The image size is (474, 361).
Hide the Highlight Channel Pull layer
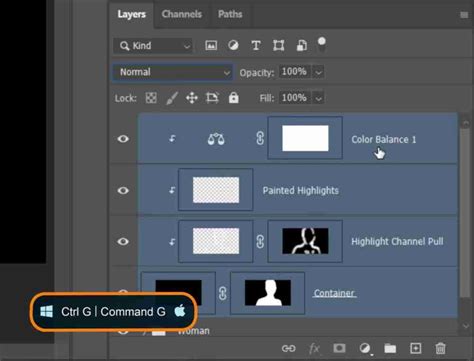pyautogui.click(x=123, y=241)
